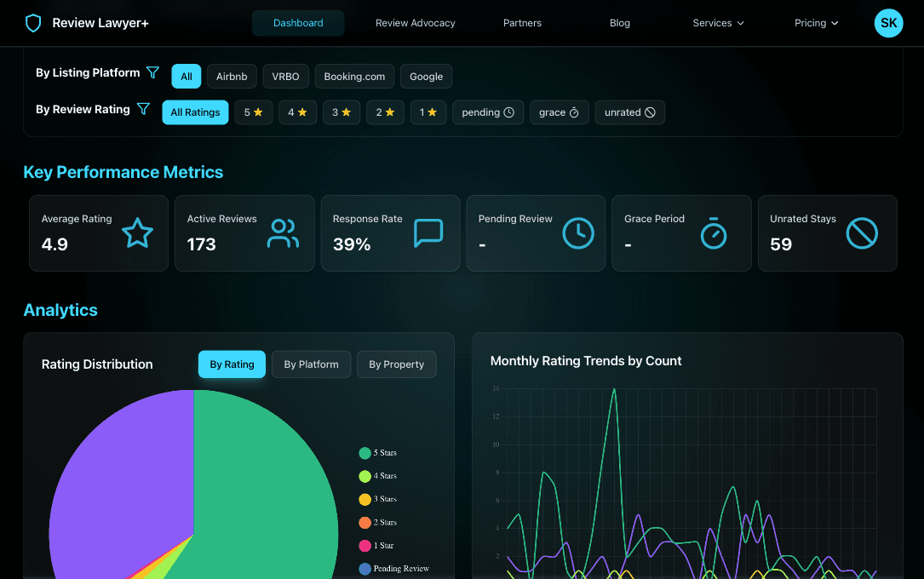Filter reviews by 2 star rating
The image size is (924, 579).
pyautogui.click(x=386, y=112)
